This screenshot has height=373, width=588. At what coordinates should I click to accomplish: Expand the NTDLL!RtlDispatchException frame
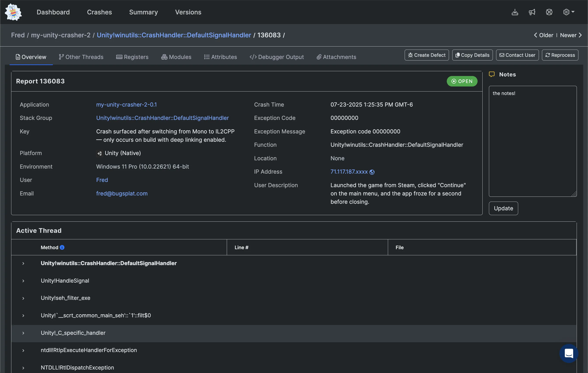[23, 368]
